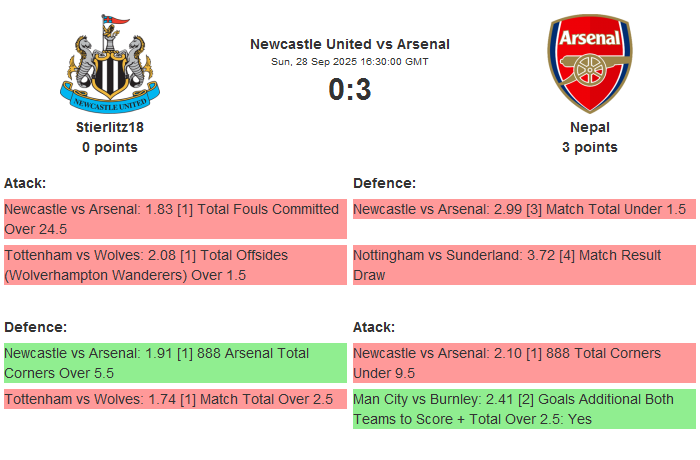The height and width of the screenshot is (460, 700).
Task: Open the Newcastle United vs Arsenal match title
Action: pos(350,44)
